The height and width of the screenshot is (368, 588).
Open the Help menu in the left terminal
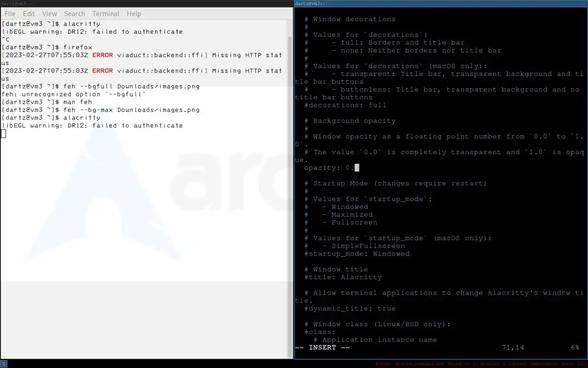134,14
